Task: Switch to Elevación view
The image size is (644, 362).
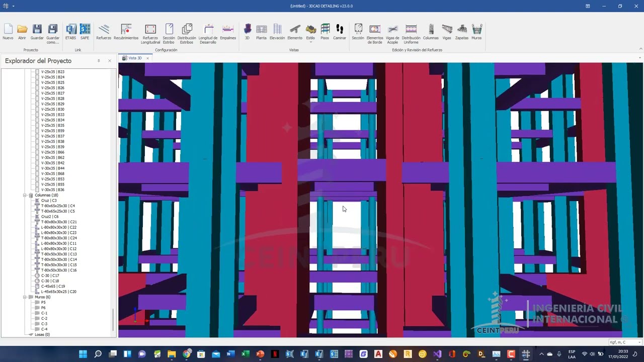Action: click(277, 32)
